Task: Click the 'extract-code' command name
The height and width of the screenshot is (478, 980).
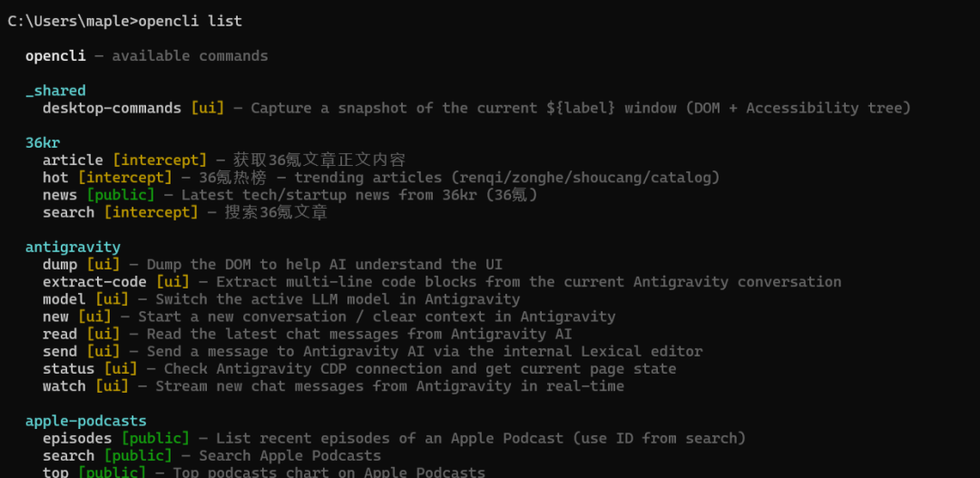Action: pyautogui.click(x=94, y=282)
